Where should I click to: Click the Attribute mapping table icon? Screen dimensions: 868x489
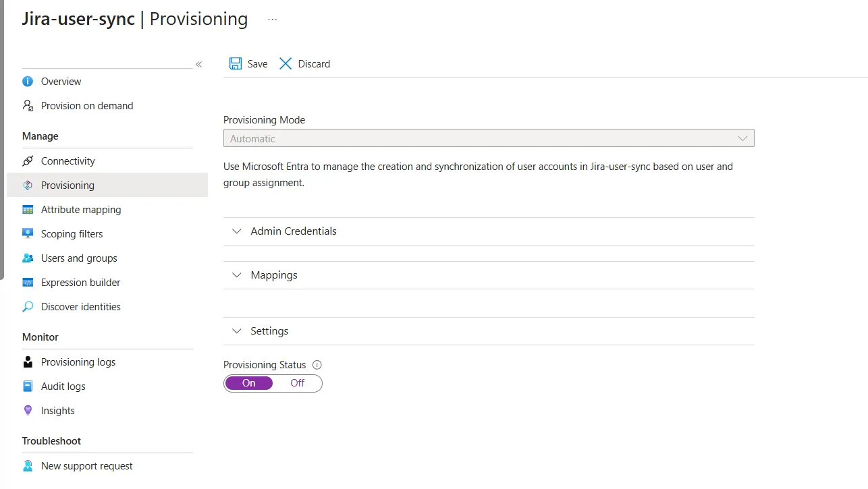(28, 210)
